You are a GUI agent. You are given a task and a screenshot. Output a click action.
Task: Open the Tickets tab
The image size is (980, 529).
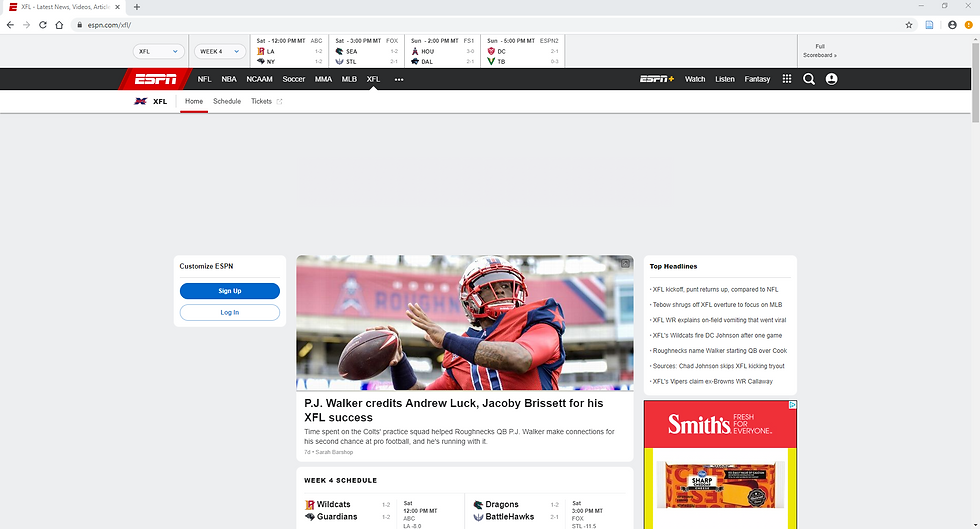(261, 101)
